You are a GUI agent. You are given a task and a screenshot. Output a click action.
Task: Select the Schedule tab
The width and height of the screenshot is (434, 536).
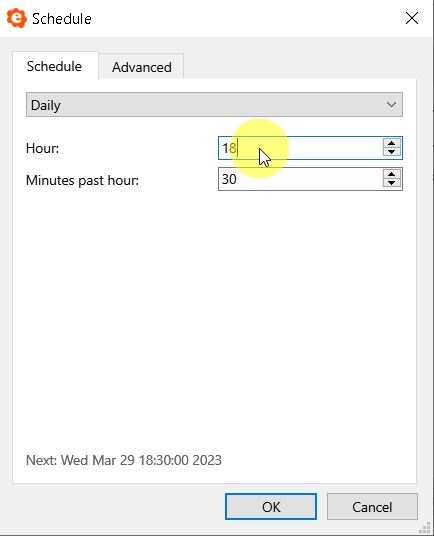coord(55,66)
